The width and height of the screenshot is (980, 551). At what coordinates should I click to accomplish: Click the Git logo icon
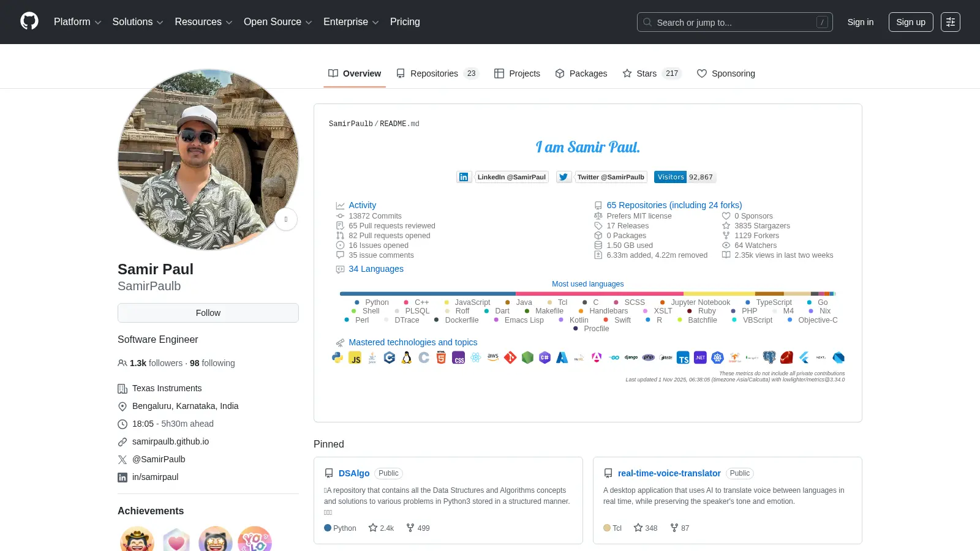click(510, 358)
